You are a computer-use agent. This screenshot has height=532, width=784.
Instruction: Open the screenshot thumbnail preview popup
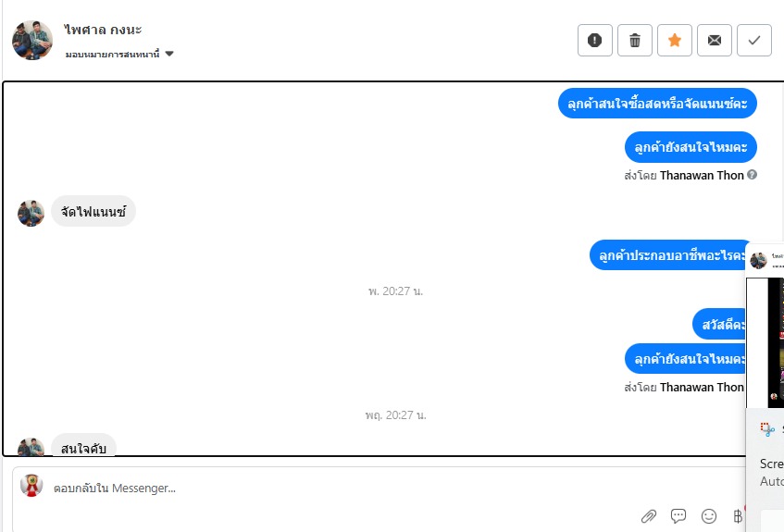click(x=765, y=342)
